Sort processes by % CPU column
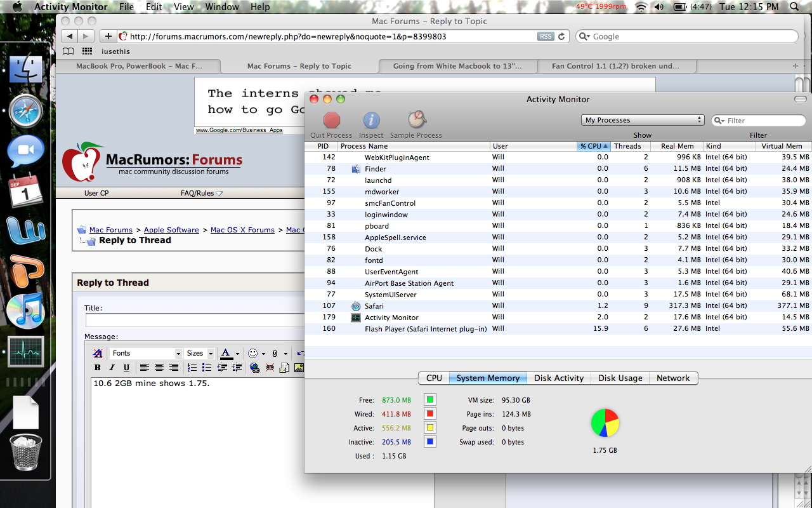The width and height of the screenshot is (812, 508). click(593, 146)
